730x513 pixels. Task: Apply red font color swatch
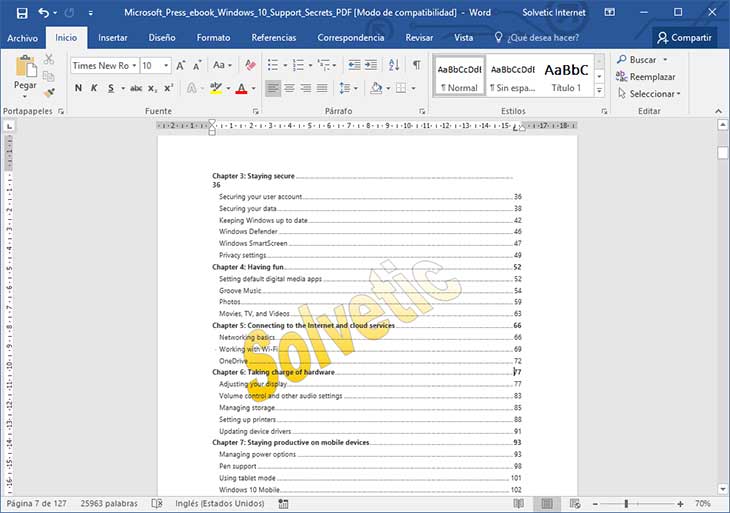[241, 88]
